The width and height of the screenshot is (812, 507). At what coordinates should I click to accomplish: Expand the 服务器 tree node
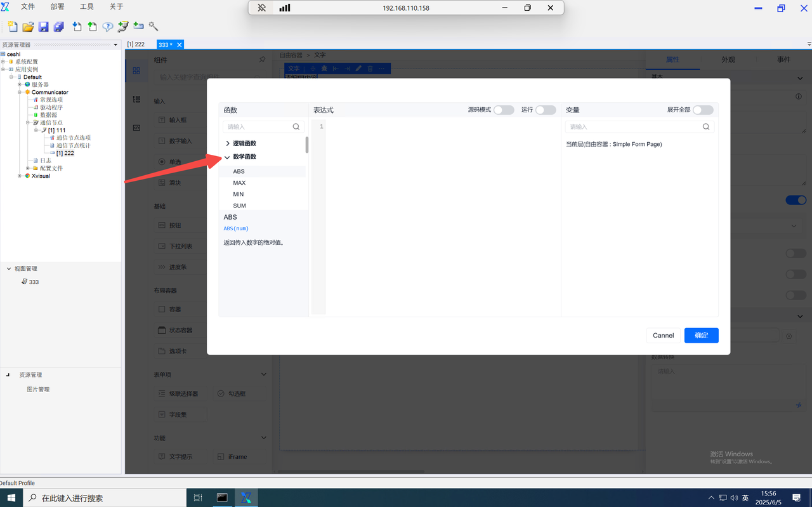20,84
